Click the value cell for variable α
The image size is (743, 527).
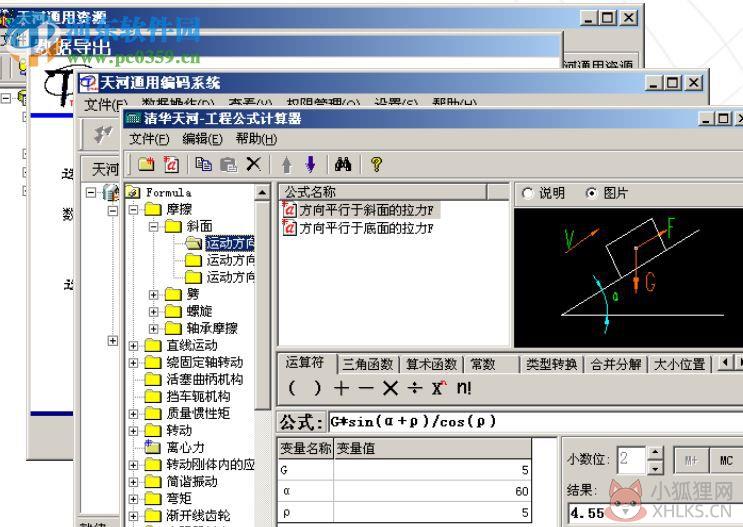[x=432, y=491]
